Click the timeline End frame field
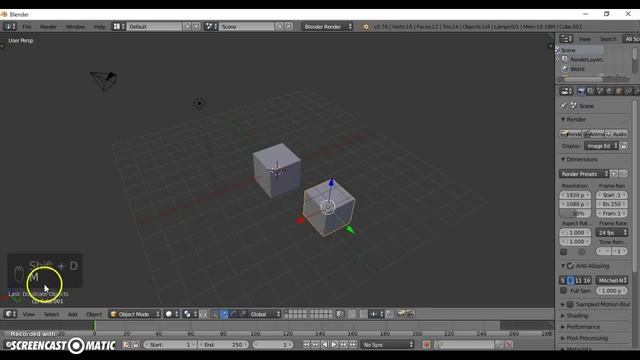Image resolution: width=640 pixels, height=360 pixels. (x=223, y=345)
